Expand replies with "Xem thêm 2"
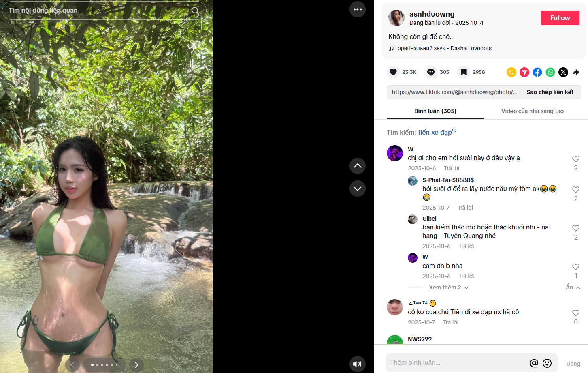 pyautogui.click(x=448, y=287)
